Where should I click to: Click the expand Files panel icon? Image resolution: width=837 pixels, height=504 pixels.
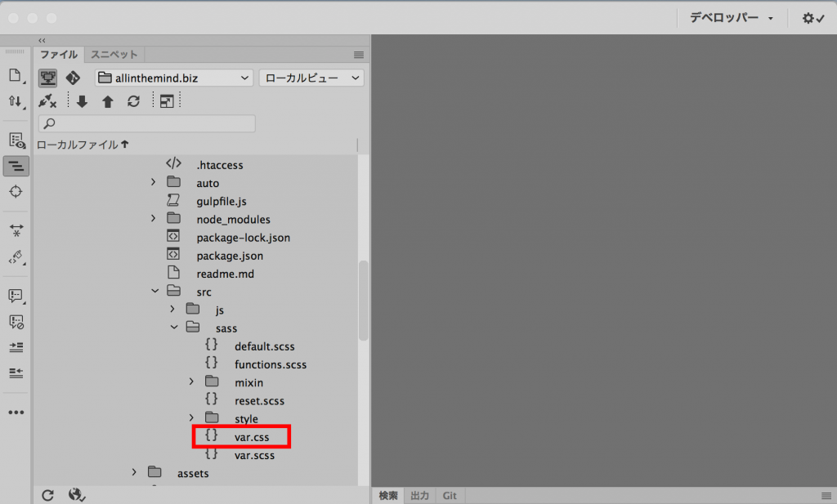167,102
